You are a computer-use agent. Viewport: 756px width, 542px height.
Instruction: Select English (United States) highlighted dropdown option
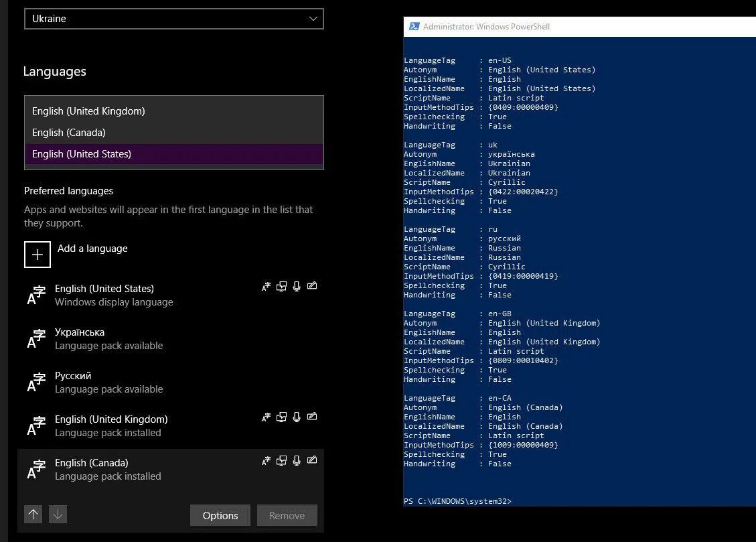(173, 154)
